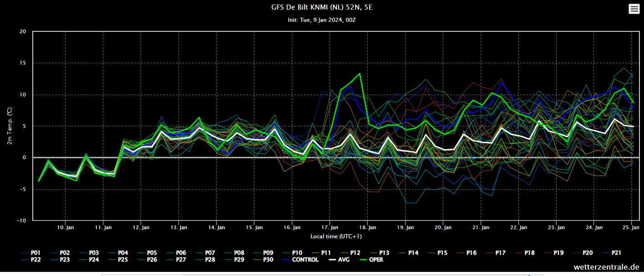Open the chart context hamburger menu

[x=634, y=9]
